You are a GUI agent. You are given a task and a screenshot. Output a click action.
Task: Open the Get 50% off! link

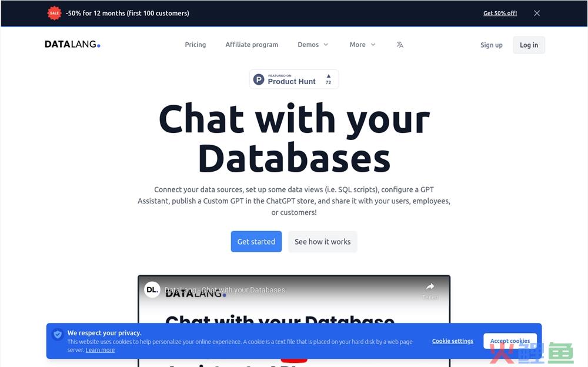500,13
